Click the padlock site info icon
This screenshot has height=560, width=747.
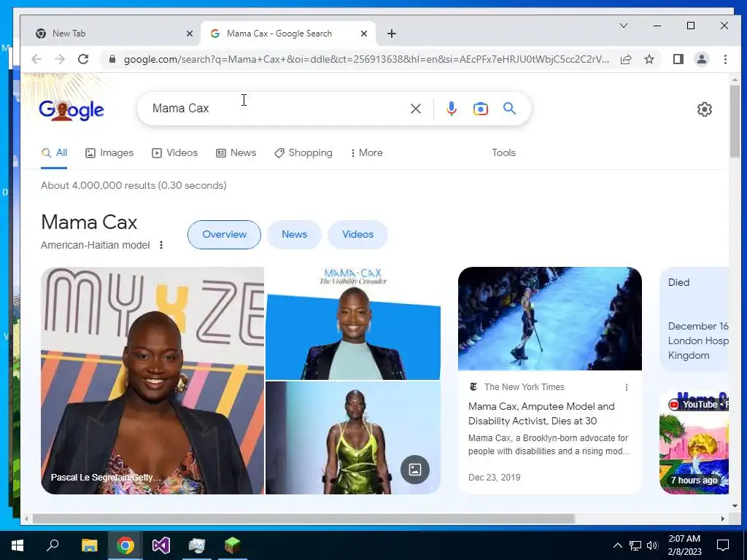(112, 59)
